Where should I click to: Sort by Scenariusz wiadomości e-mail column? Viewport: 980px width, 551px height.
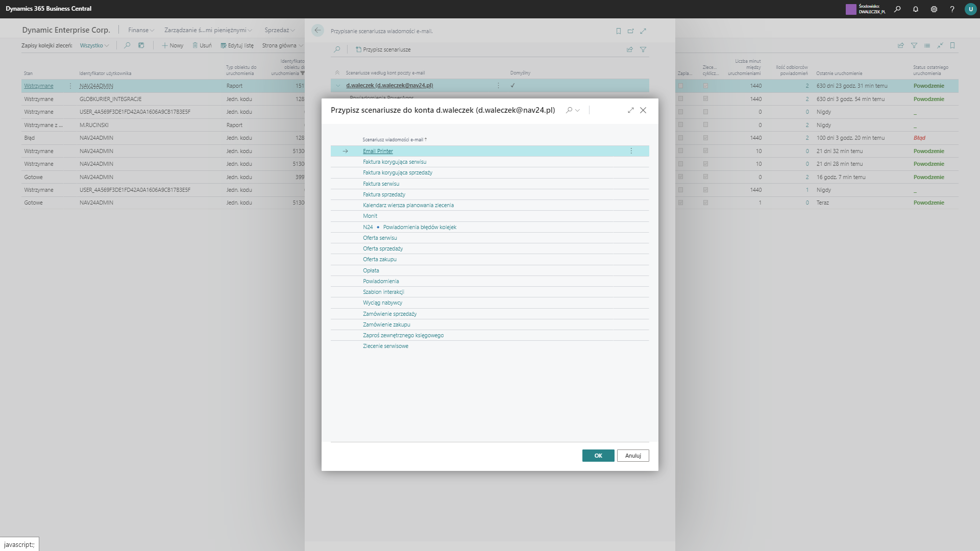pos(395,140)
